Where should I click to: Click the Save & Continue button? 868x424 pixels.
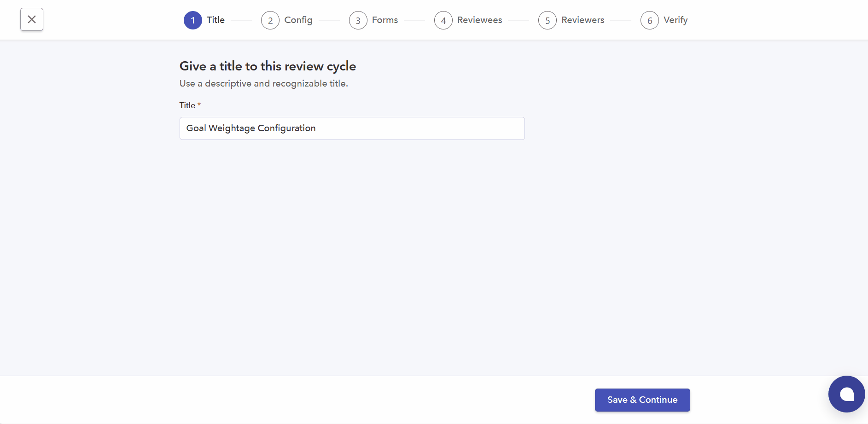pos(642,400)
